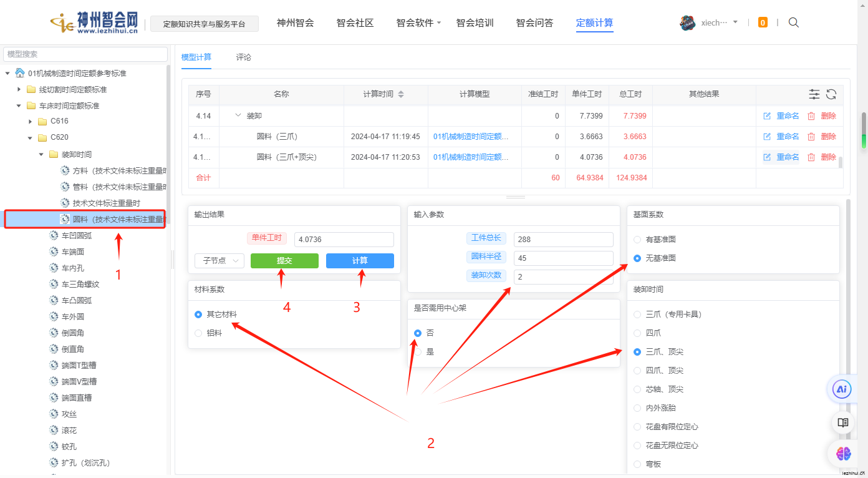Screen dimensions: 868x478
Task: Choose 芯轴、顶尖 radio option
Action: click(x=637, y=389)
